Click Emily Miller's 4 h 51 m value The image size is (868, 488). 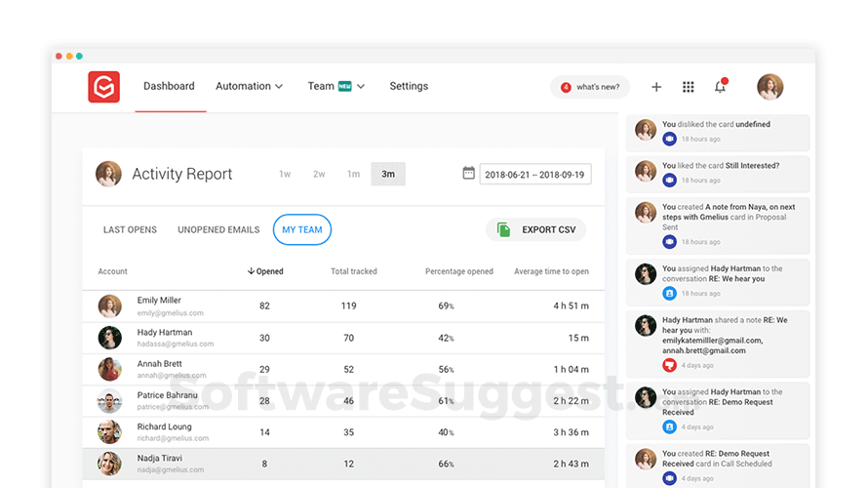tap(571, 305)
